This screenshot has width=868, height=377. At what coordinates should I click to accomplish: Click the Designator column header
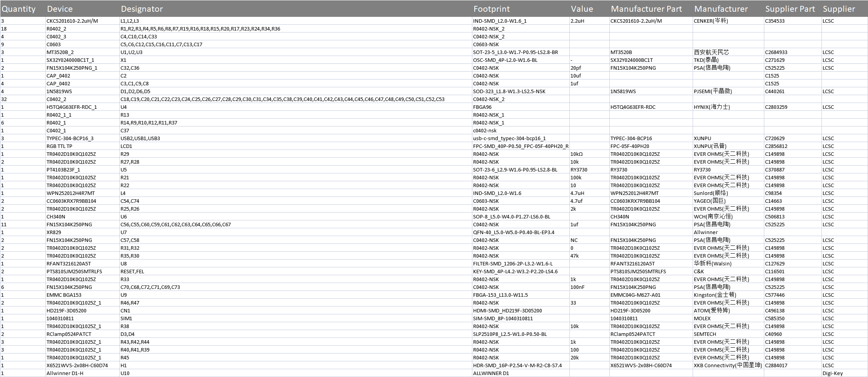point(142,9)
